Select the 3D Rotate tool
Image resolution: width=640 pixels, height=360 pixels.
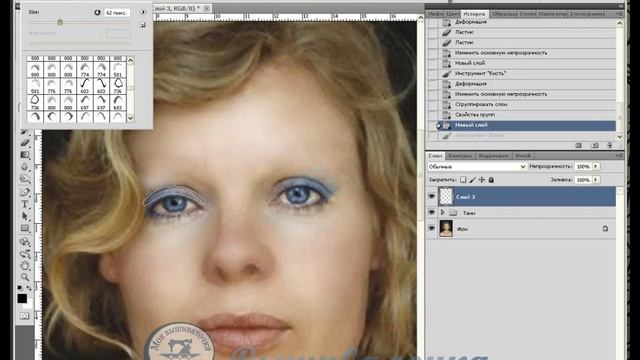pyautogui.click(x=25, y=242)
